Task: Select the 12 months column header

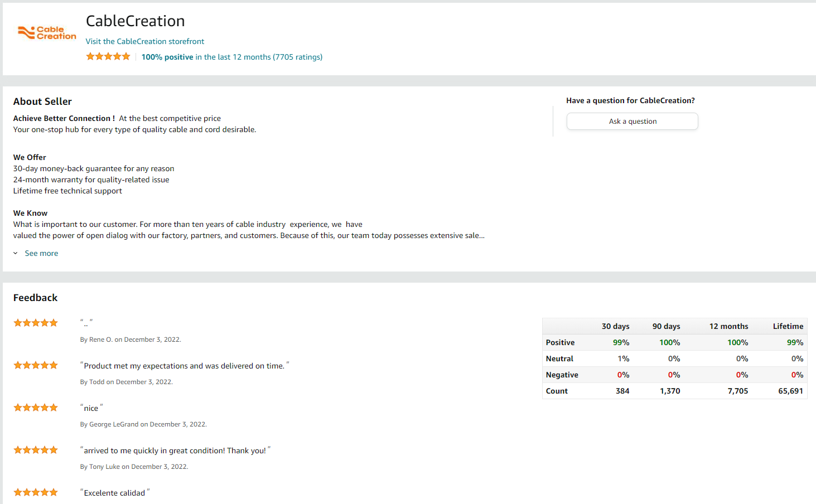Action: [x=728, y=326]
